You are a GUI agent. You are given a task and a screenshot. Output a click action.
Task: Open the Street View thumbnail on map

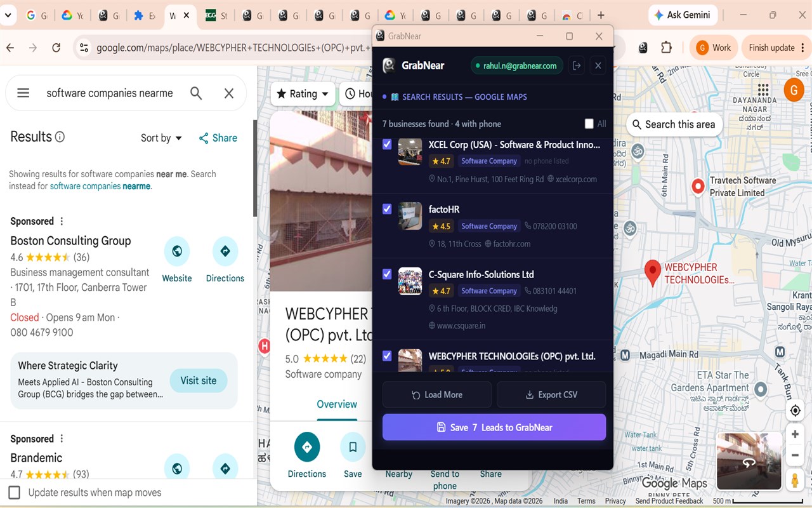pos(749,461)
